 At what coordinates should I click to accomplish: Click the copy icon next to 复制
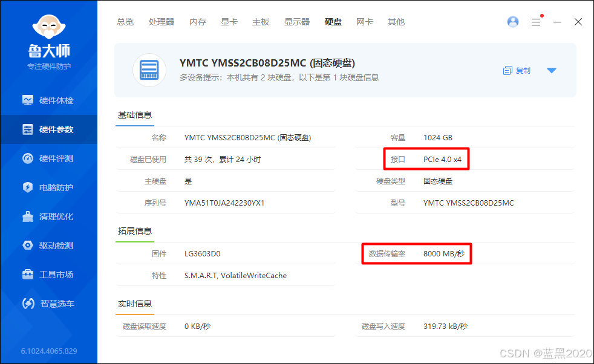coord(508,71)
